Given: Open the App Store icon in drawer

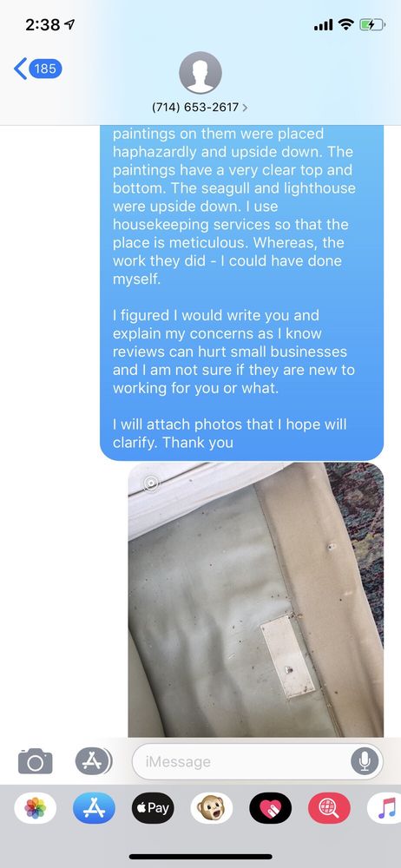Looking at the screenshot, I should (x=94, y=807).
